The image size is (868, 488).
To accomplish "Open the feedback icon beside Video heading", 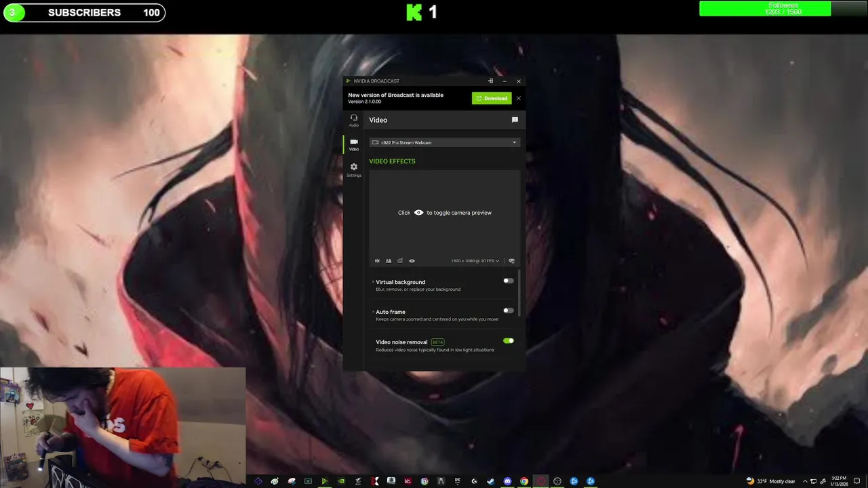I will tap(515, 120).
